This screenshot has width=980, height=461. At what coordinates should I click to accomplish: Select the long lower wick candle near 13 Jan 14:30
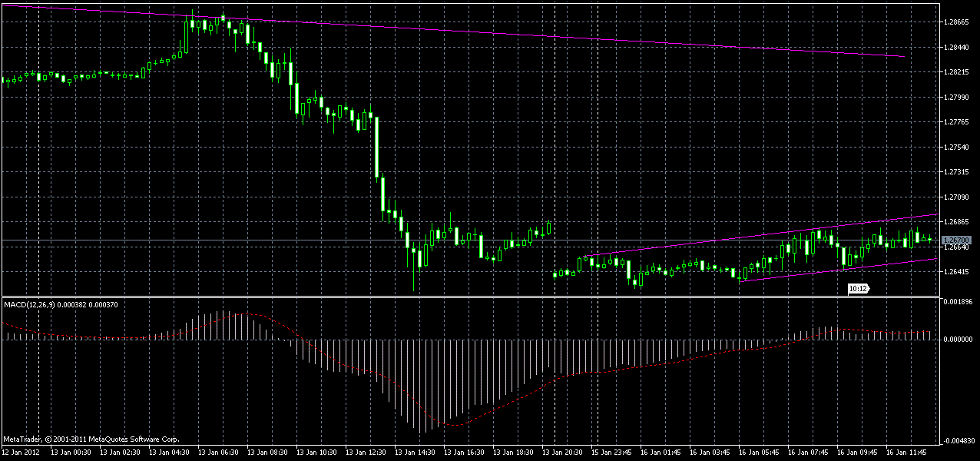(415, 265)
